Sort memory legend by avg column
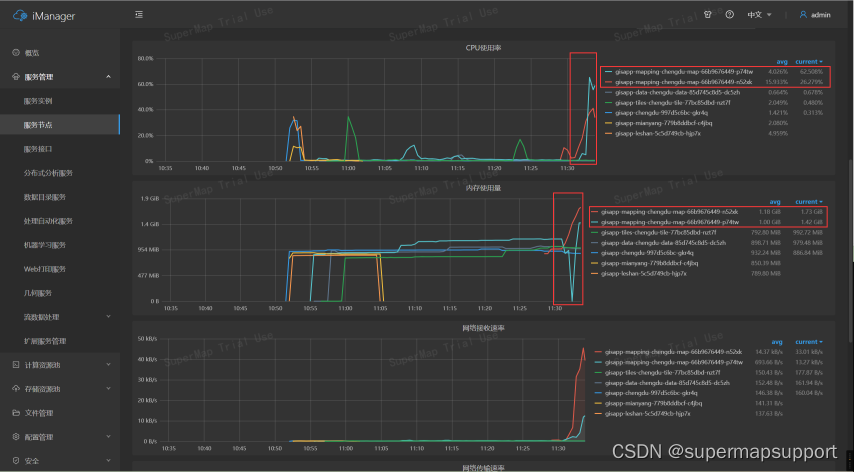This screenshot has height=472, width=854. (775, 201)
